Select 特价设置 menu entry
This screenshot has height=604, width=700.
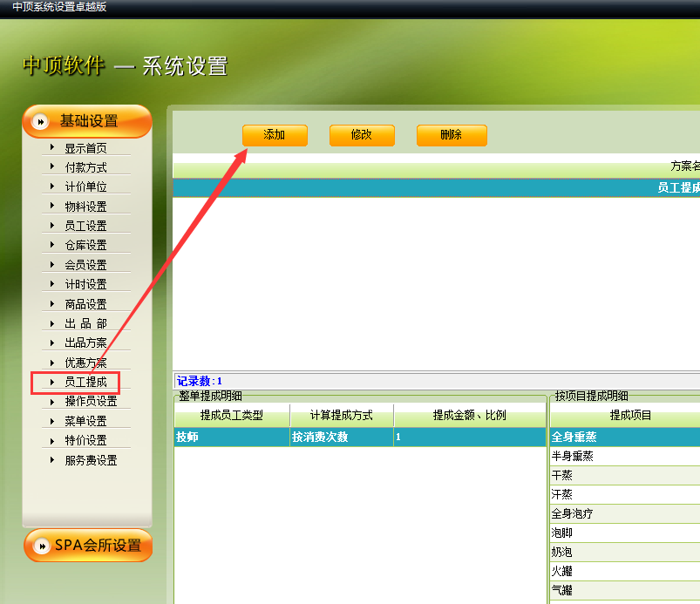(x=85, y=441)
